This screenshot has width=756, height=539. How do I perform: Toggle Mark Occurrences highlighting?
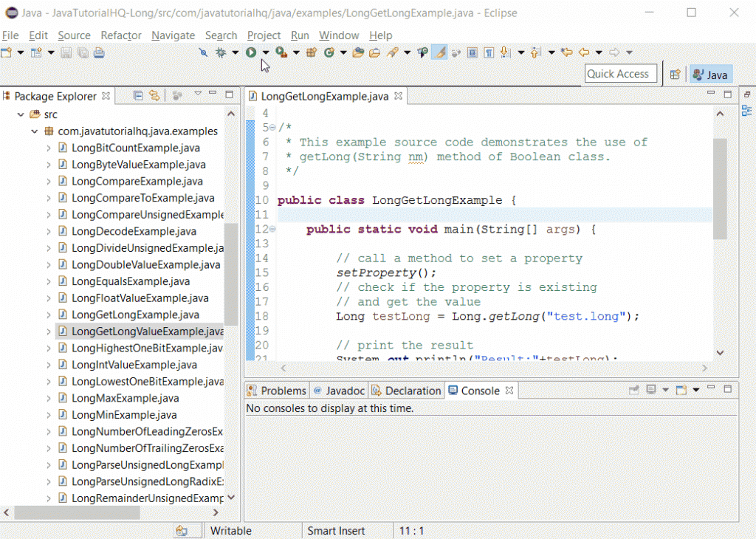439,52
